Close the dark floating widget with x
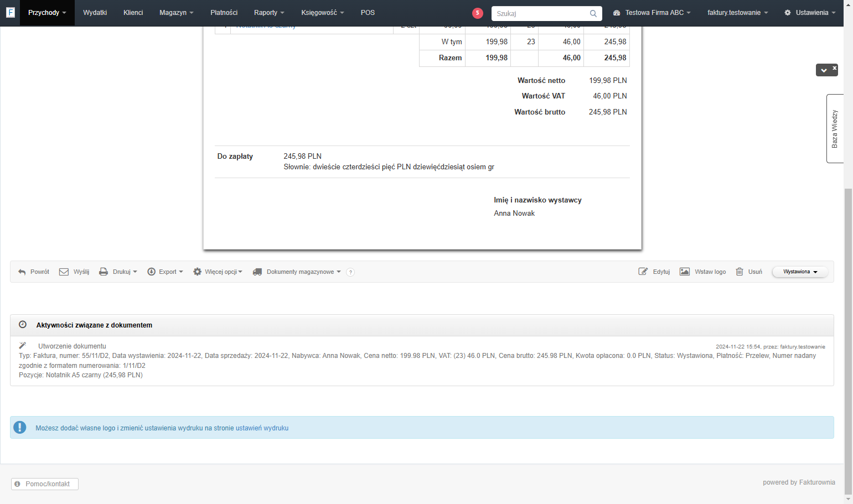 click(x=835, y=68)
